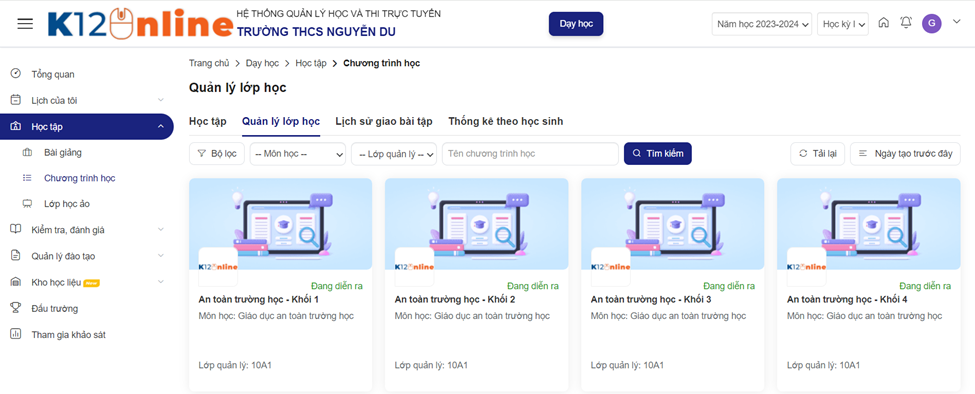Screen dimensions: 975x394
Task: Click title An toàn trường học - Khối 3
Action: [x=651, y=300]
